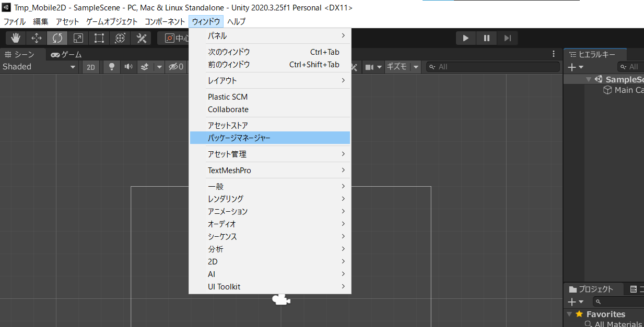Choose 次のウィンドウ menu entry
This screenshot has height=327, width=644.
pyautogui.click(x=270, y=52)
